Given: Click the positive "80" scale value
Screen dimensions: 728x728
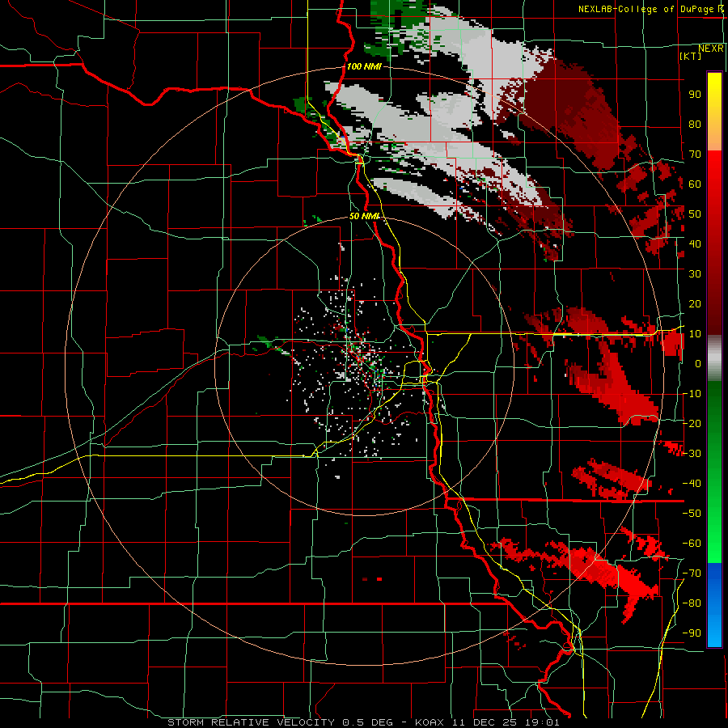Looking at the screenshot, I should tap(695, 125).
